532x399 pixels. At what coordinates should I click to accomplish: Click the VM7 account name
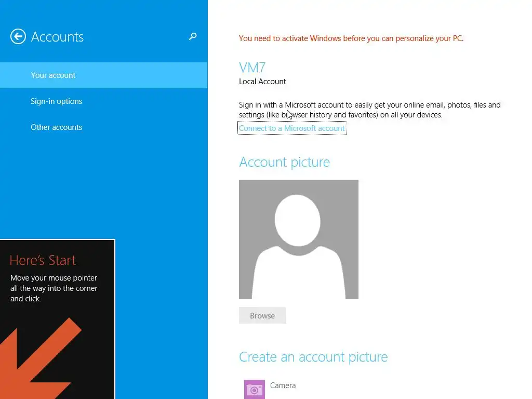point(252,68)
